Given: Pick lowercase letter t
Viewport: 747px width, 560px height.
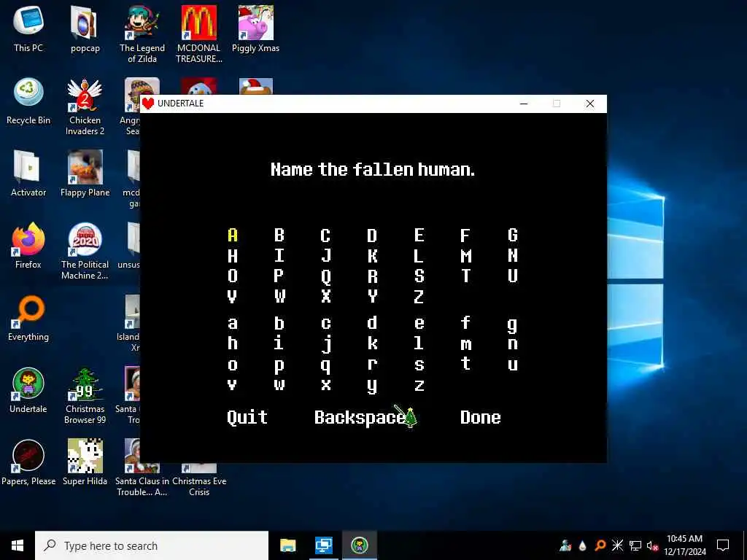Looking at the screenshot, I should (x=465, y=363).
